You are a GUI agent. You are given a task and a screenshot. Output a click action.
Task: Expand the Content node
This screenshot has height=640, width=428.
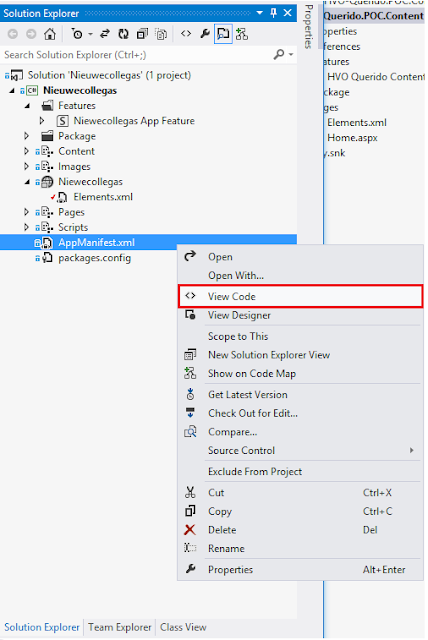coord(27,151)
